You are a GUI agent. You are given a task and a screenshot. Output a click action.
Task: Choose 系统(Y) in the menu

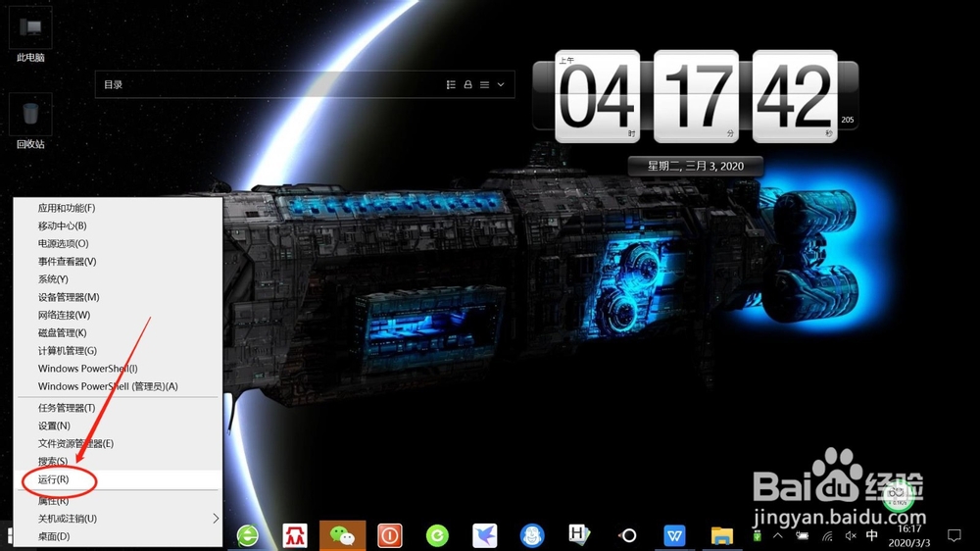click(x=118, y=279)
